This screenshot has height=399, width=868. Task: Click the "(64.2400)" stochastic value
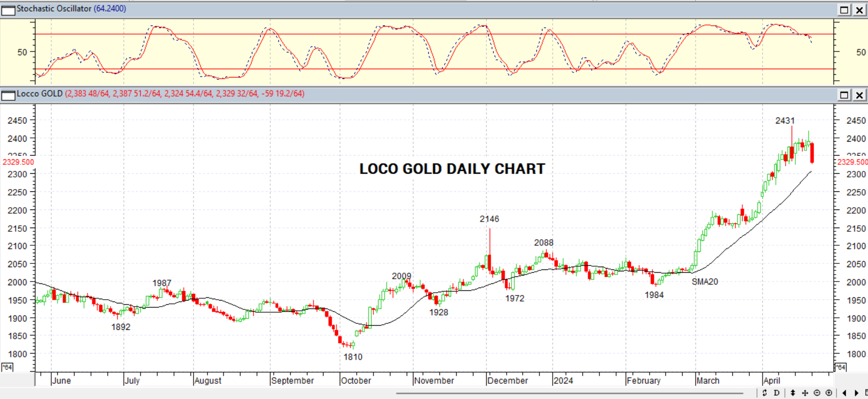pos(110,9)
